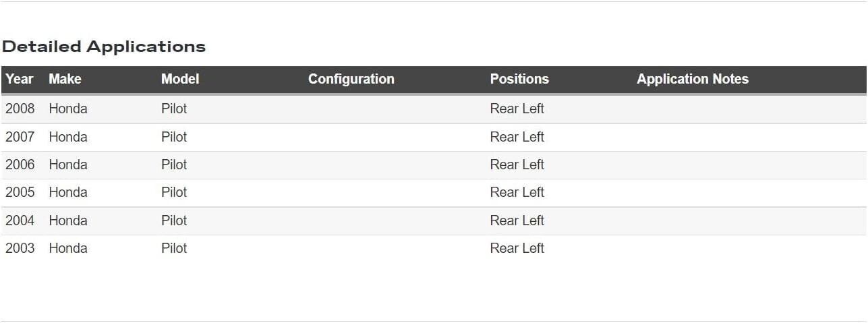Select the 2004 year cell
Screen dimensions: 868x323
[20, 221]
